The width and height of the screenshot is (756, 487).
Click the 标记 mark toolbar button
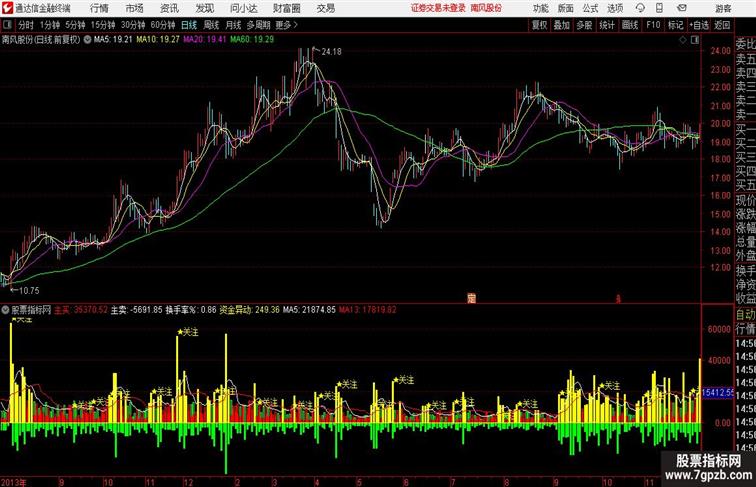point(675,25)
